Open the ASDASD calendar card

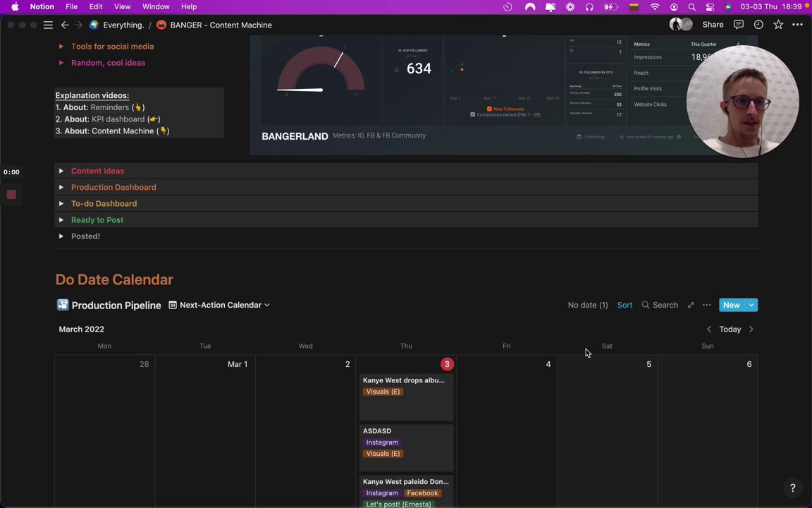tap(406, 448)
